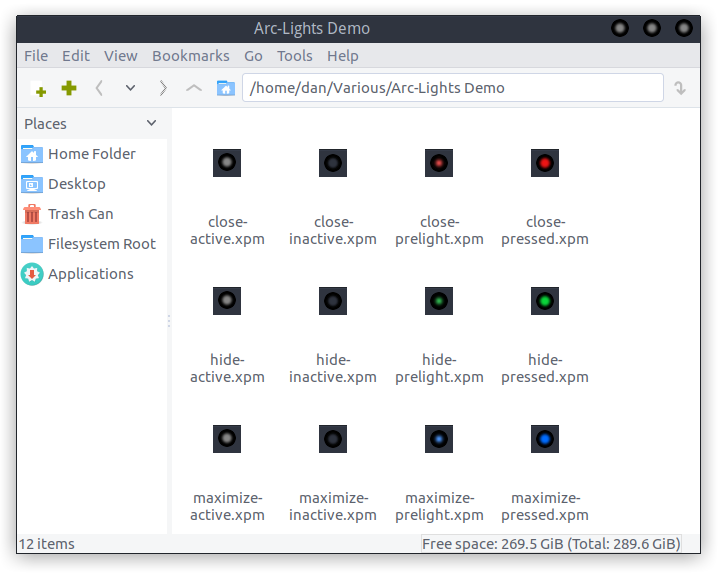This screenshot has width=721, height=573.
Task: Select the maximize-inactive.xpm file icon
Action: [x=333, y=439]
